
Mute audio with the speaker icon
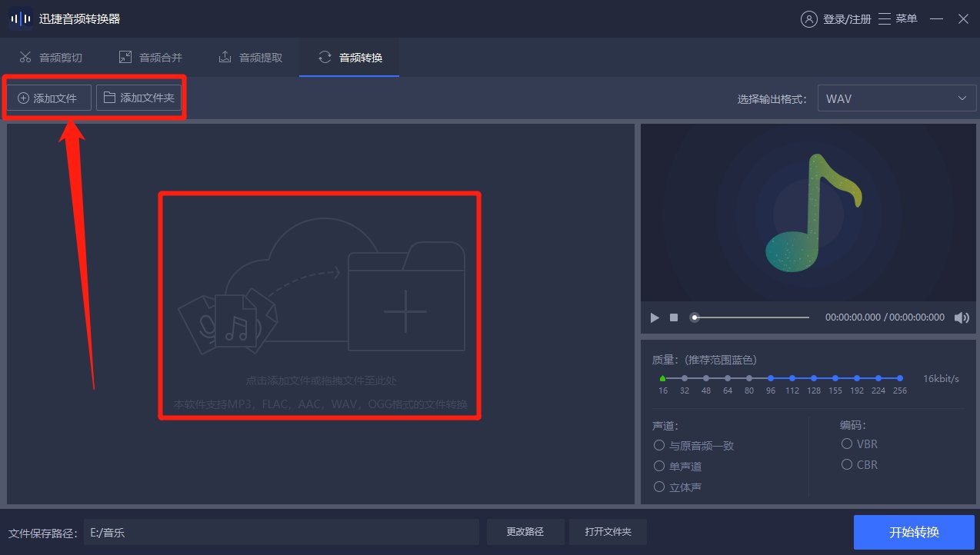click(962, 317)
